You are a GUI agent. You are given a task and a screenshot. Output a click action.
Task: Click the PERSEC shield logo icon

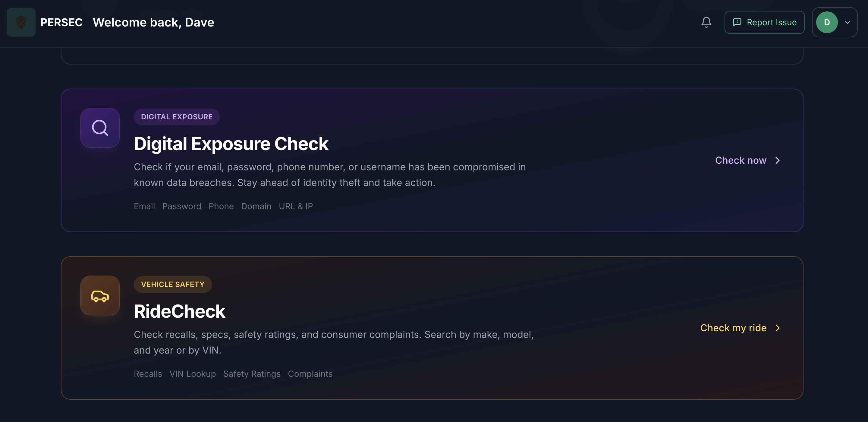[21, 22]
